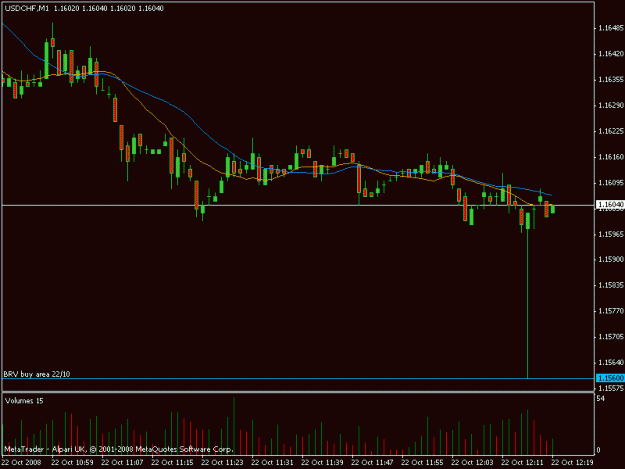The image size is (625, 469).
Task: Click the 1.15770 price scale label
Action: [x=611, y=311]
